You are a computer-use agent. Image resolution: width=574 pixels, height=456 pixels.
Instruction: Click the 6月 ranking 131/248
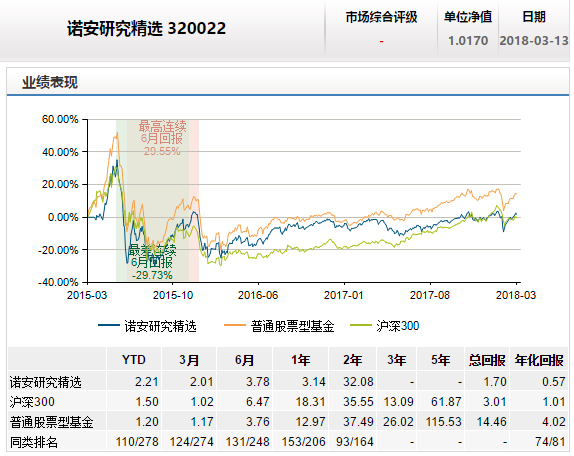[247, 442]
